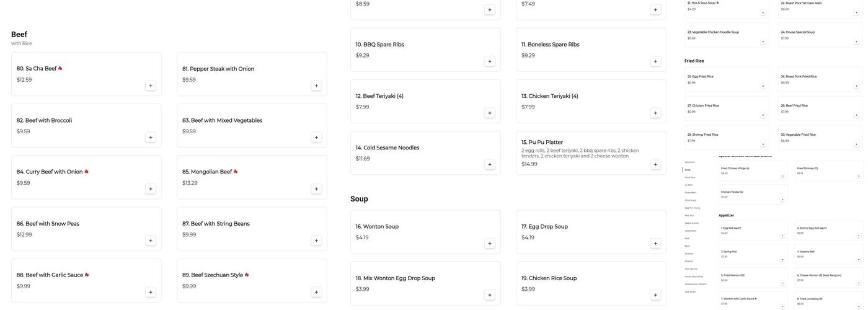
Task: Add 80. Sa Cha Beef to cart
Action: [151, 86]
